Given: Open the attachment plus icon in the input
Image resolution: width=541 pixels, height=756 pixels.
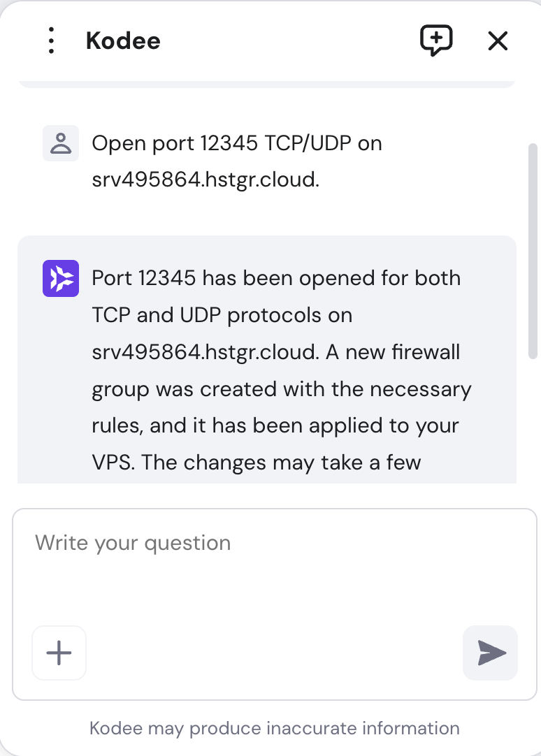Looking at the screenshot, I should click(x=59, y=653).
